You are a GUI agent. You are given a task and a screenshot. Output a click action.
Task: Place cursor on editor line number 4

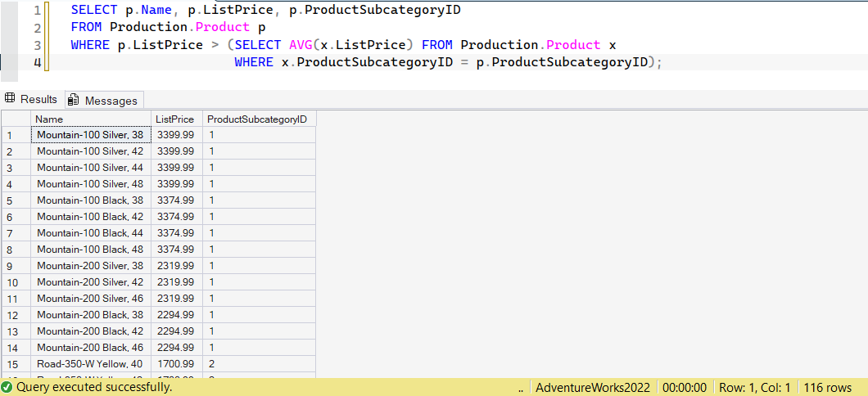37,62
